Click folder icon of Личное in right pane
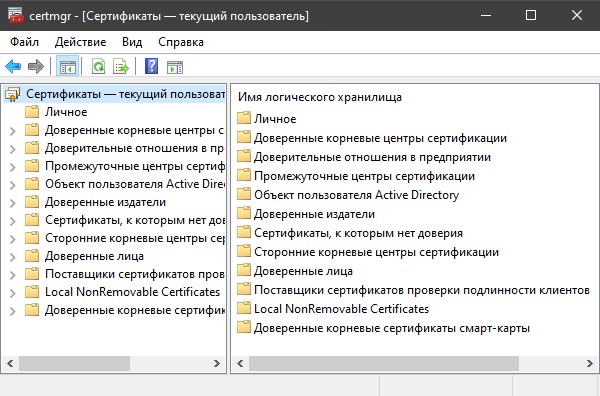Screen dimensions: 600x396 pos(244,118)
